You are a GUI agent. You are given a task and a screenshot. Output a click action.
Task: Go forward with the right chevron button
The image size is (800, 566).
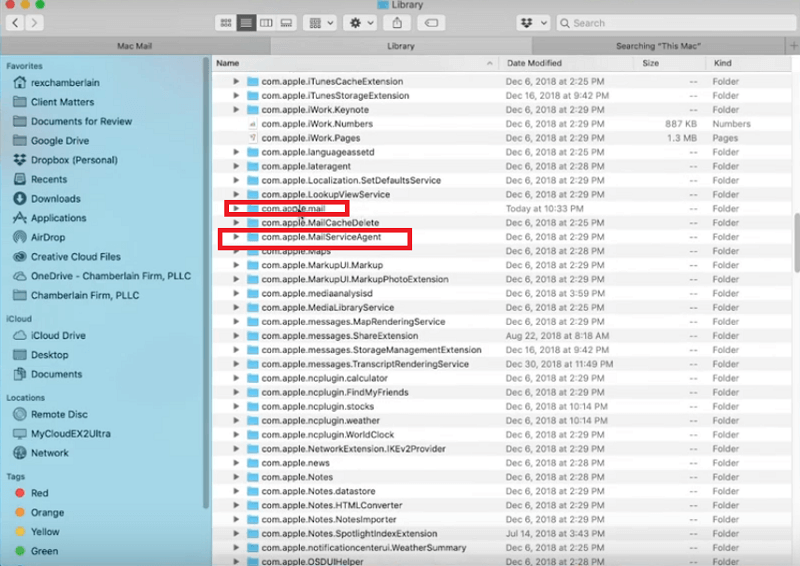[x=34, y=22]
